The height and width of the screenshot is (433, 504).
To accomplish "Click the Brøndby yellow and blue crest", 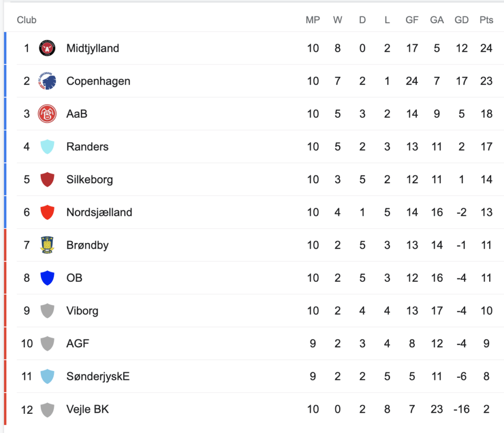I will 47,245.
